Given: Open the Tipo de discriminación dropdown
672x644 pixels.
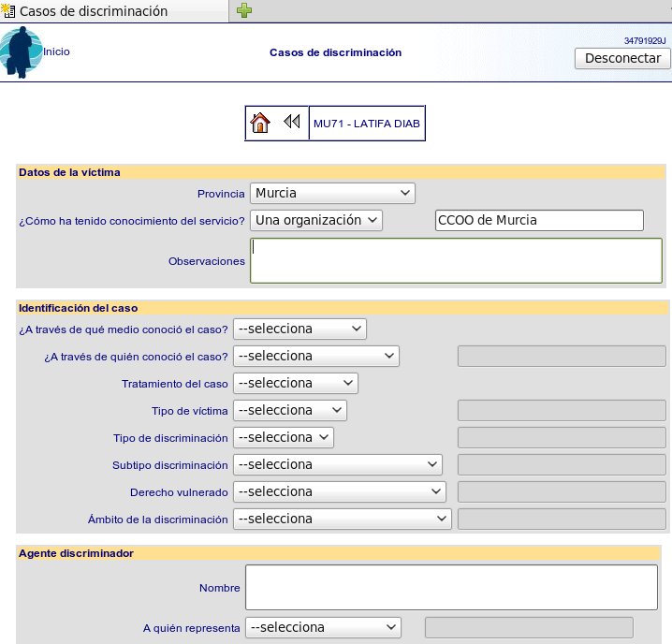Looking at the screenshot, I should [x=284, y=437].
